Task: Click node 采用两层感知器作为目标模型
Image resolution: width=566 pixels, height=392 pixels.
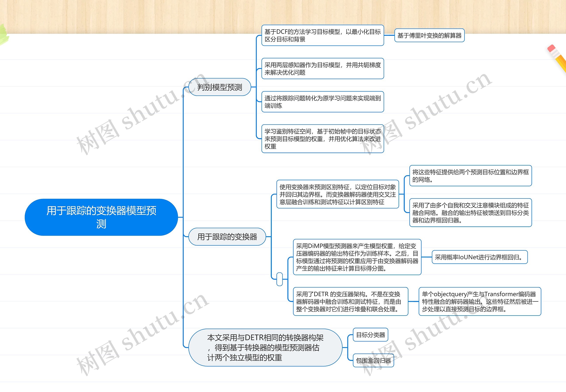Action: click(x=323, y=69)
